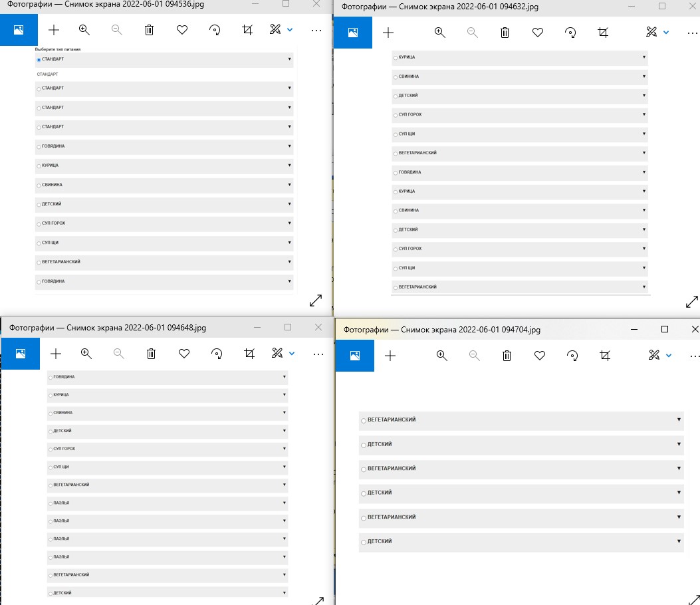Viewport: 700px width, 605px height.
Task: Click the Edit & Create button in the 094704 window
Action: tap(654, 356)
